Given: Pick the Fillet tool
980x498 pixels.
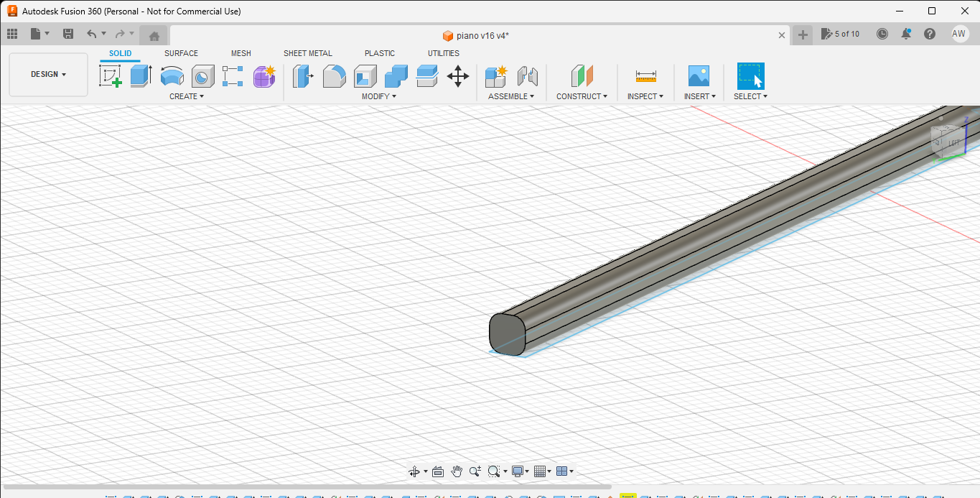Looking at the screenshot, I should 335,75.
